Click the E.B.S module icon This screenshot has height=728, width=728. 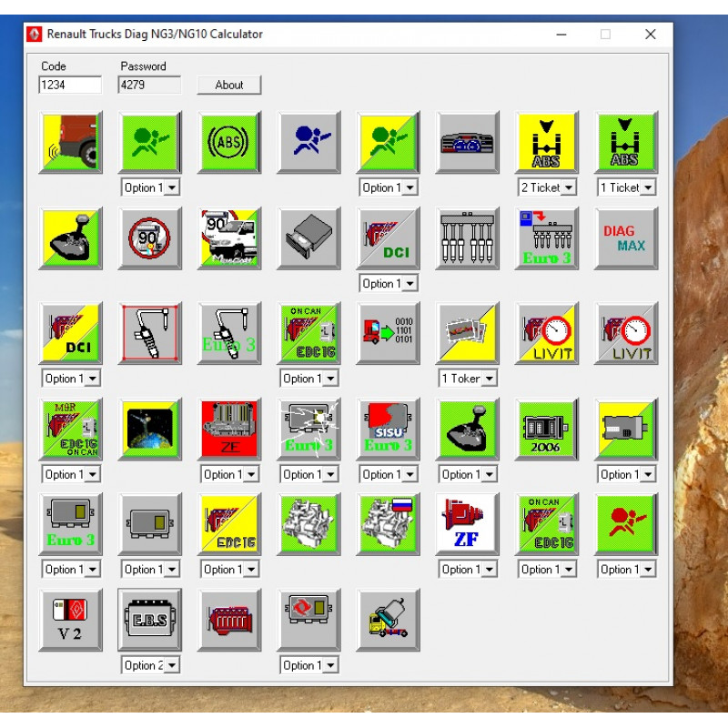click(150, 620)
